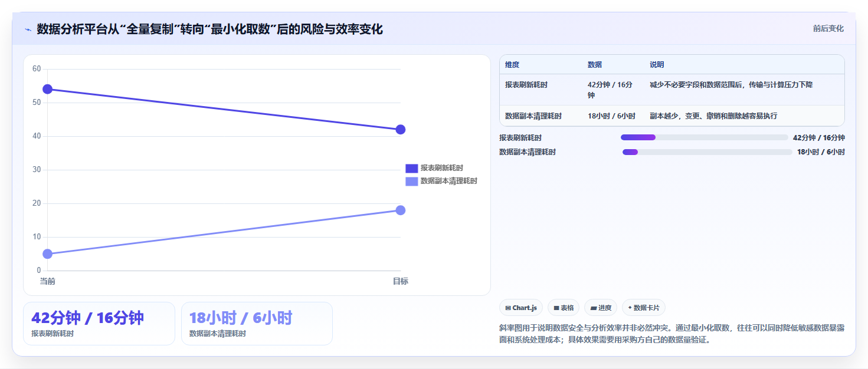Click the 报表刷新耗时 progress bar

click(705, 137)
